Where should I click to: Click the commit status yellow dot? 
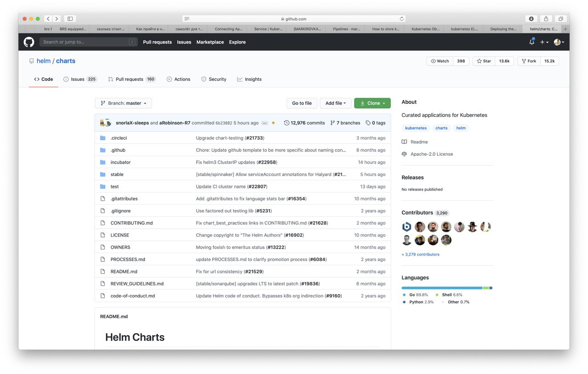pos(273,123)
